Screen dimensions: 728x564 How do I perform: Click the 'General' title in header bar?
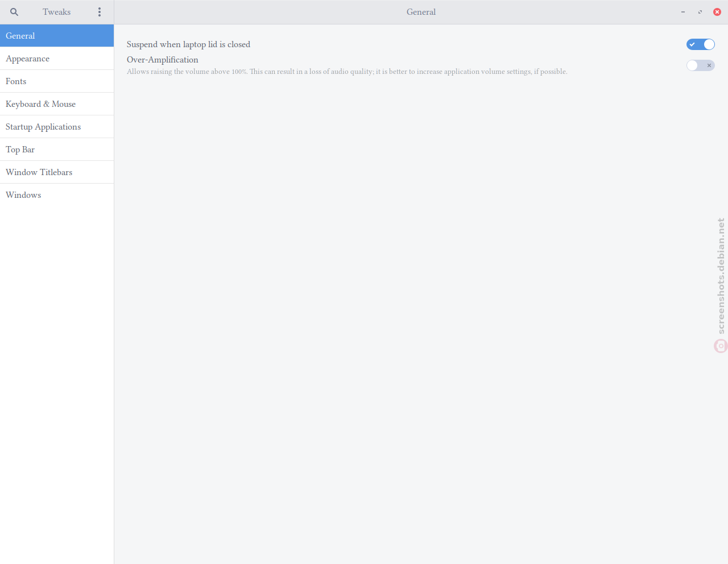pyautogui.click(x=421, y=12)
